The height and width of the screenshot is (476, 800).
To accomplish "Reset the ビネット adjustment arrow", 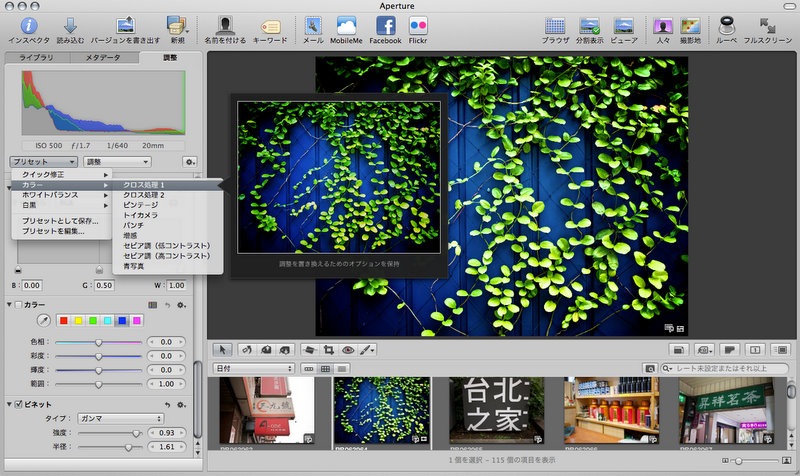I will pyautogui.click(x=167, y=405).
